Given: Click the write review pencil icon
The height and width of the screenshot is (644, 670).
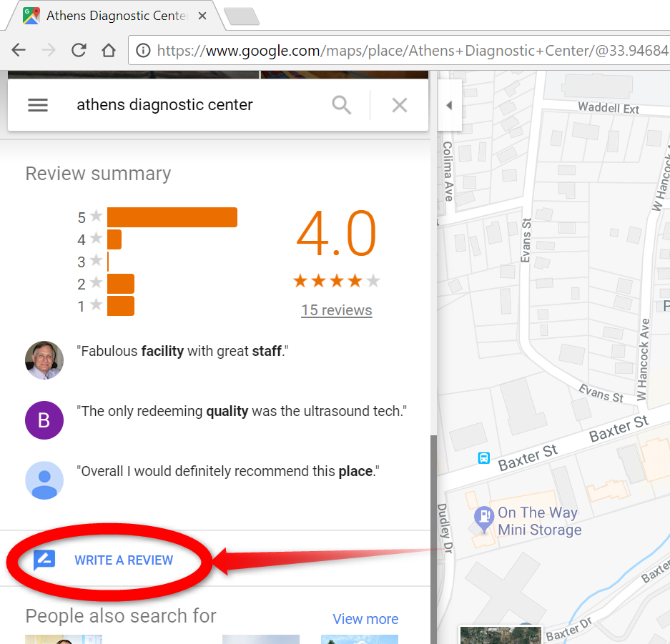Looking at the screenshot, I should tap(44, 560).
